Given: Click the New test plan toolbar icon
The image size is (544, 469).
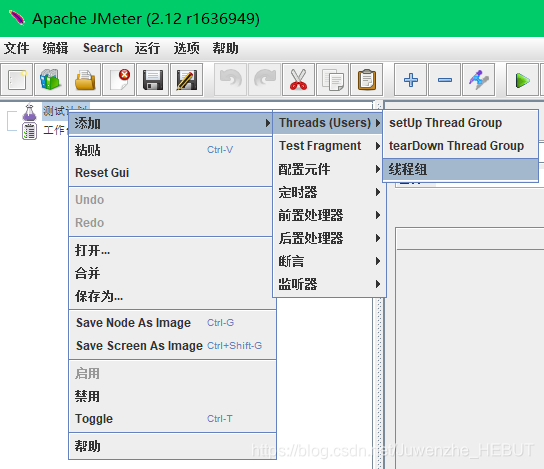Looking at the screenshot, I should coord(17,80).
